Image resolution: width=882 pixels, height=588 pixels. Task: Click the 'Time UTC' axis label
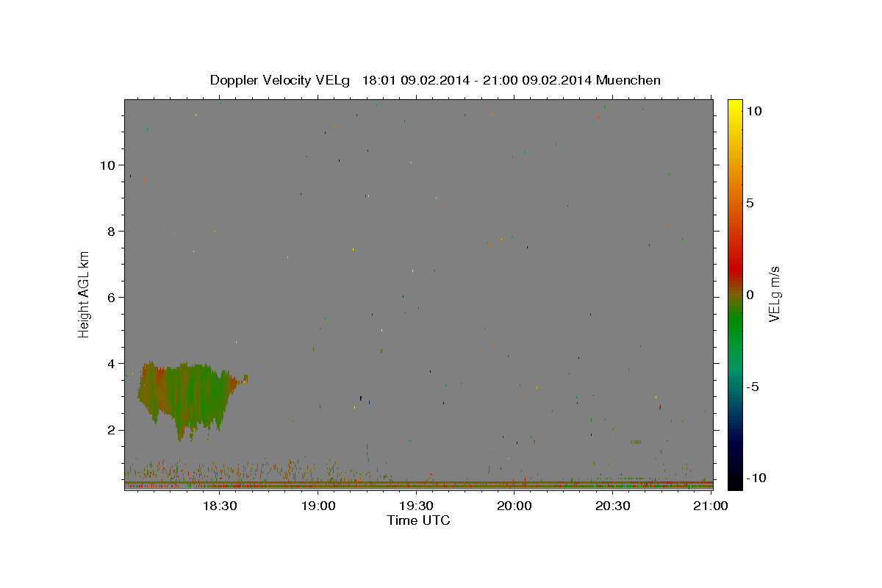pos(418,520)
